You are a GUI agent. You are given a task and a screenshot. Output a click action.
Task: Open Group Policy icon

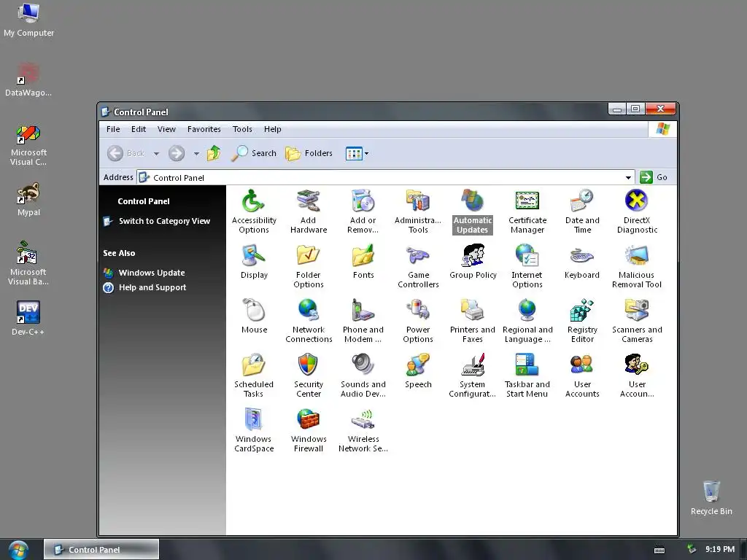click(x=473, y=262)
